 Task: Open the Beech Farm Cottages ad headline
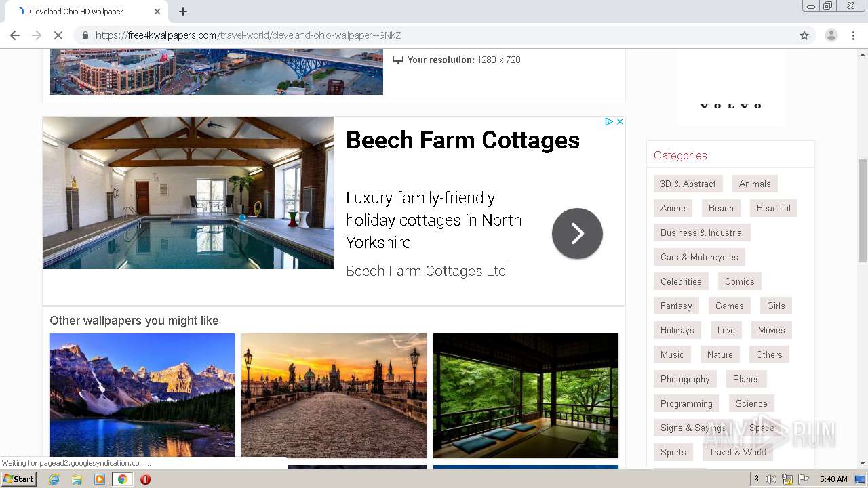coord(462,140)
